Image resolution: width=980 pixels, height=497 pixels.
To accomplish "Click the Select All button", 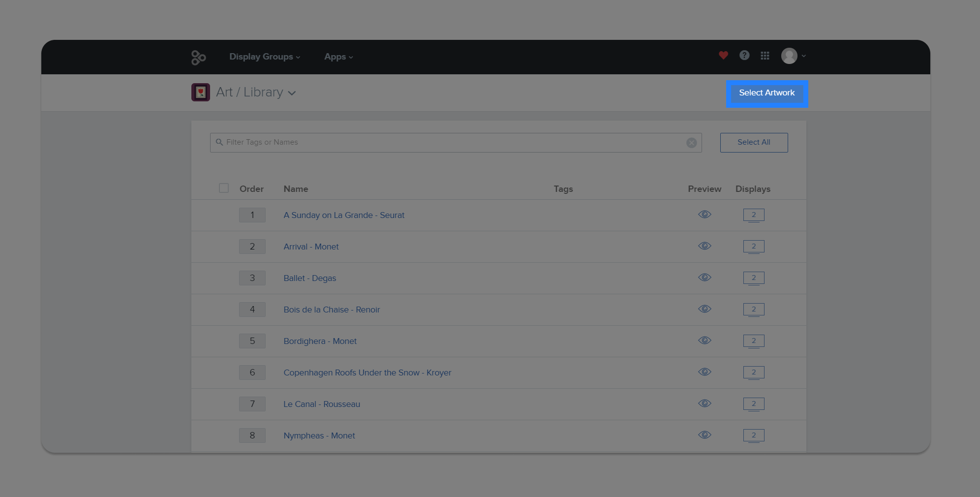I will (754, 142).
